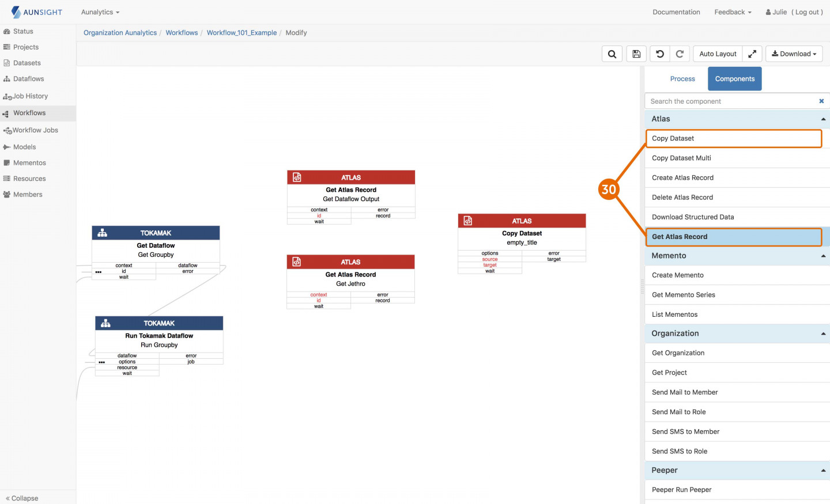Collapse the Peeper components section
The width and height of the screenshot is (830, 504).
(x=823, y=471)
